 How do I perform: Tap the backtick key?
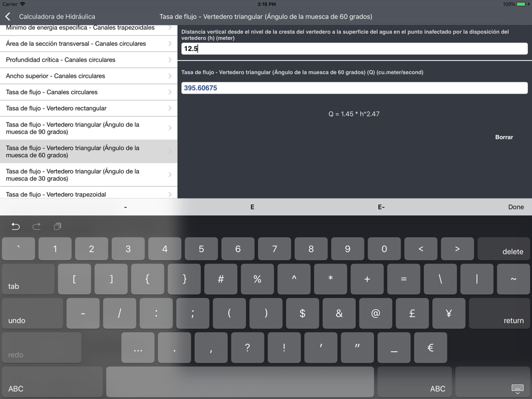pyautogui.click(x=18, y=248)
